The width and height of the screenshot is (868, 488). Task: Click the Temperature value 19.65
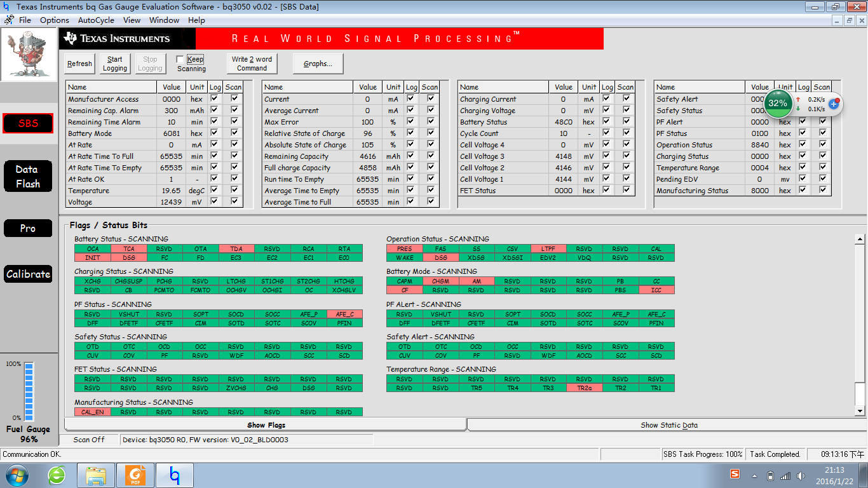tap(172, 191)
